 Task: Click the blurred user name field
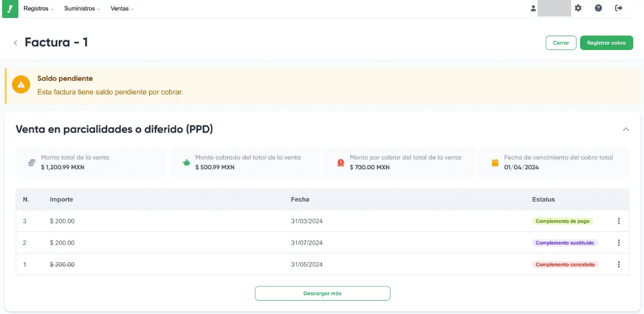click(x=554, y=8)
